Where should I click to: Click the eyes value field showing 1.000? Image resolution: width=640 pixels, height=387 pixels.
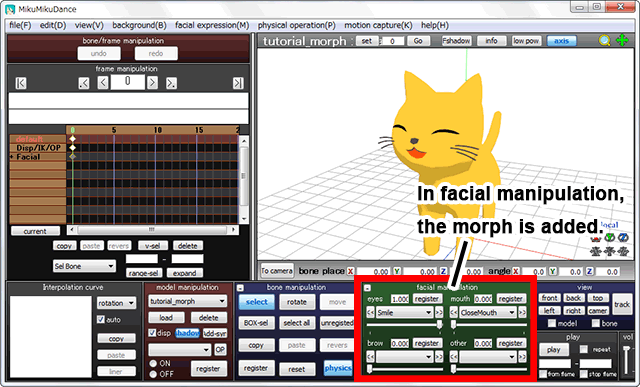click(x=400, y=299)
